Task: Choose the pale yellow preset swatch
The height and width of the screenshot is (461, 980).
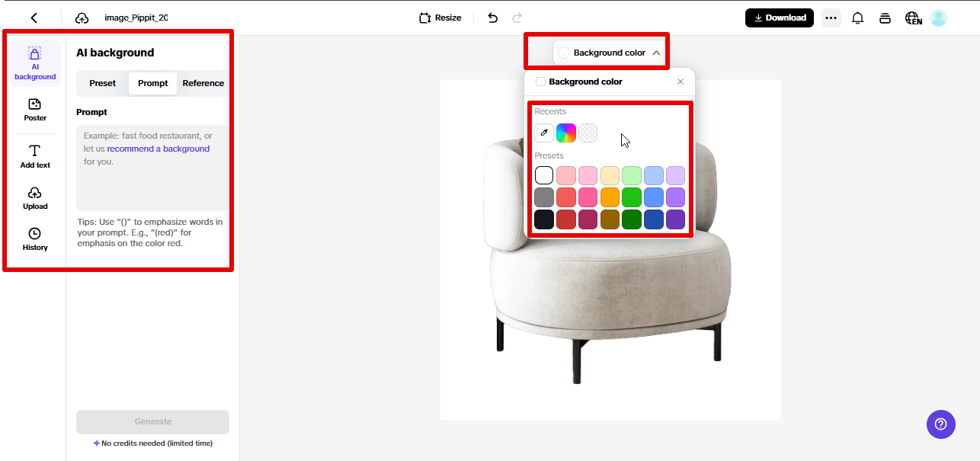Action: [610, 175]
